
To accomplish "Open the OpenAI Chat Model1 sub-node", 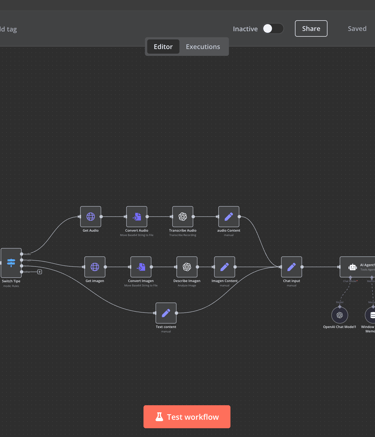I will click(x=339, y=315).
